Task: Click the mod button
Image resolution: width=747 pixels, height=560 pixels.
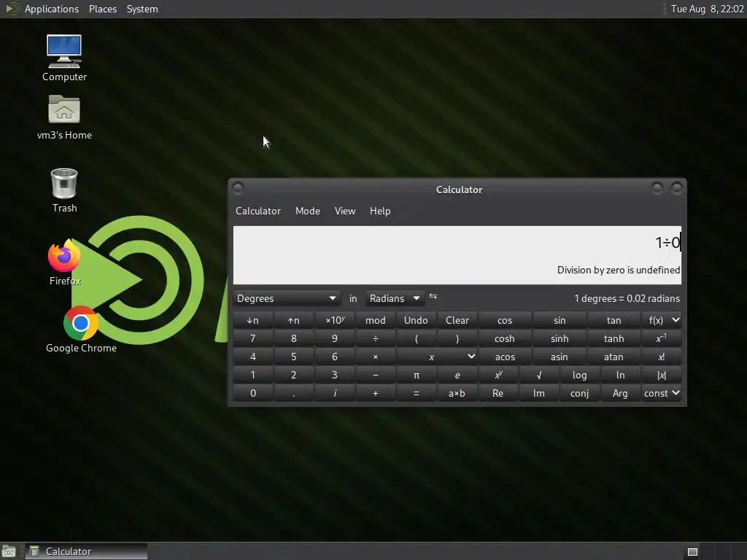Action: pos(376,321)
